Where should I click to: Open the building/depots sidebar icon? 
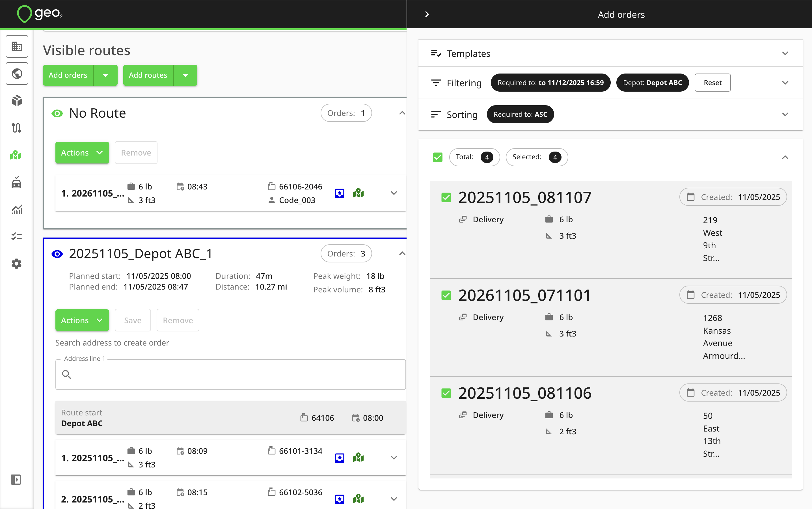[x=17, y=46]
